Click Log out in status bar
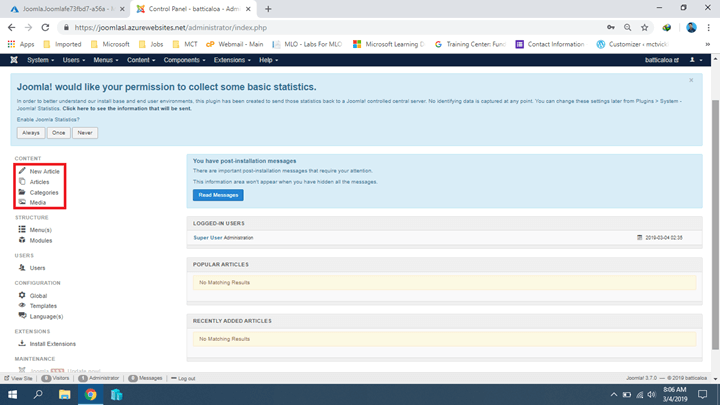This screenshot has width=720, height=405. [183, 378]
